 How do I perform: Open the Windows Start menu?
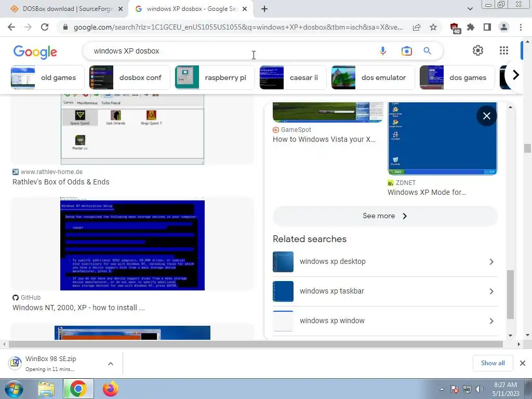pyautogui.click(x=14, y=389)
